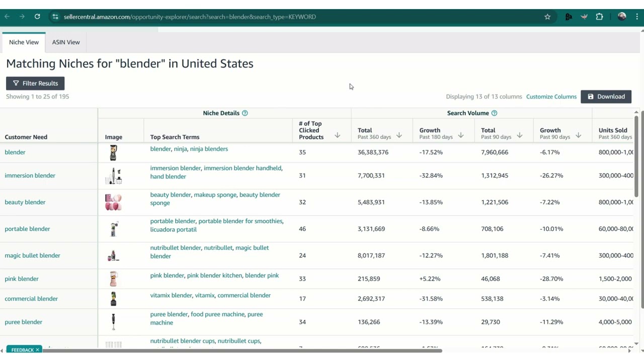The width and height of the screenshot is (644, 362).
Task: Click search term 'pink blender kitchen'
Action: [214, 276]
